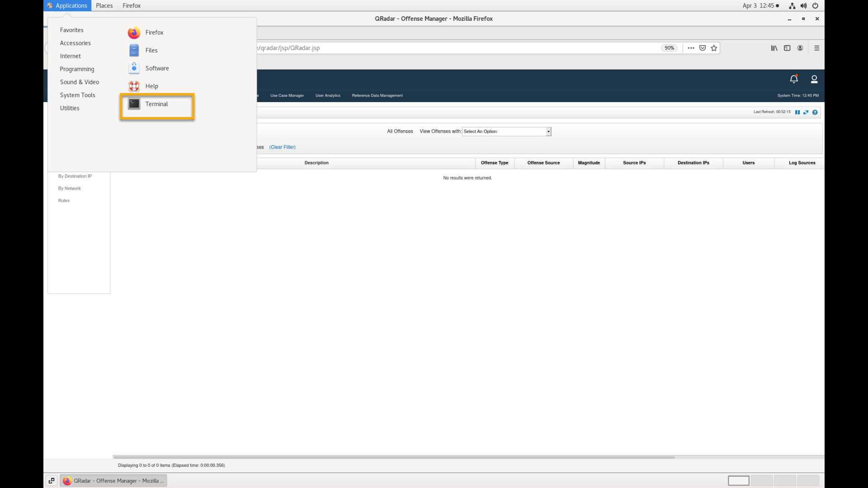Select the System Tools category
Viewport: 868px width, 488px height.
pos(77,95)
